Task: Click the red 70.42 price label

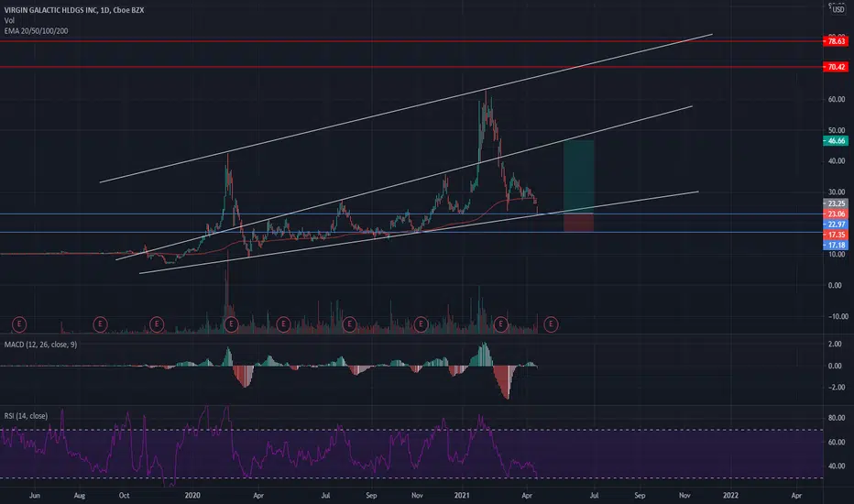Action: tap(836, 67)
